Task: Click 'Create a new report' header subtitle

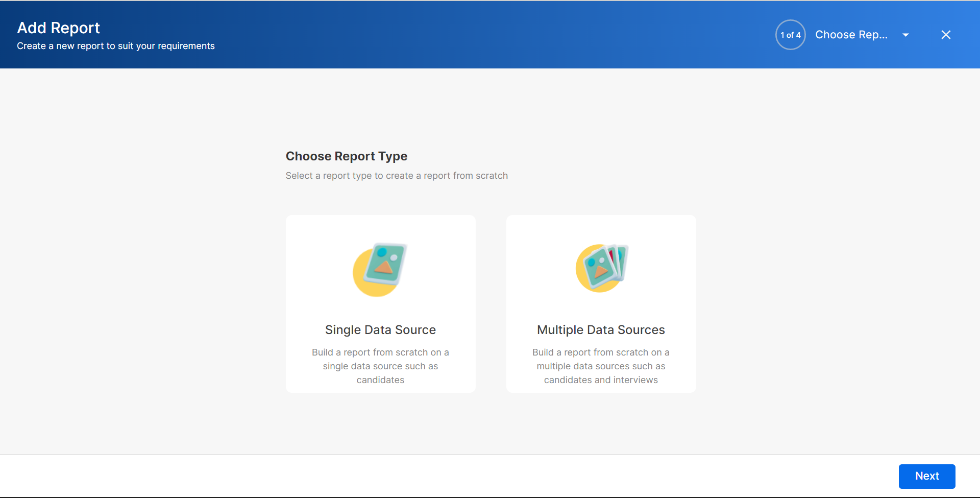Action: [115, 46]
